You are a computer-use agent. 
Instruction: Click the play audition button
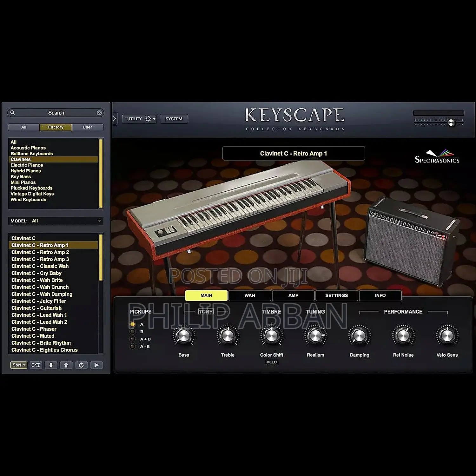[96, 365]
